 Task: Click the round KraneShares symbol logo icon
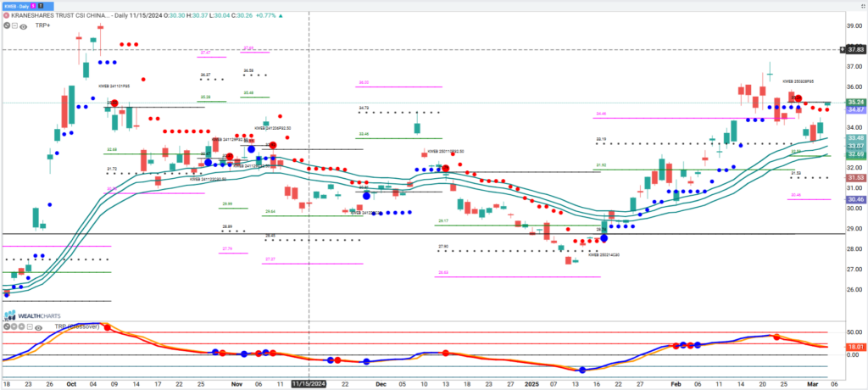(6, 15)
